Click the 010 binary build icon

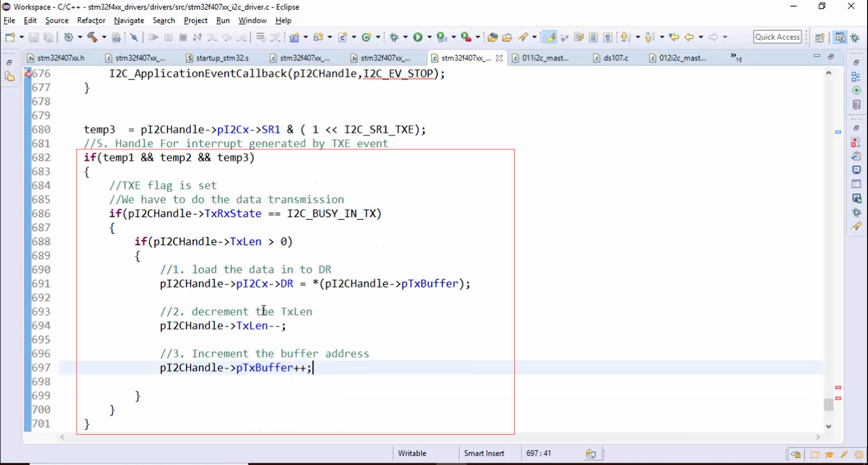coord(117,37)
